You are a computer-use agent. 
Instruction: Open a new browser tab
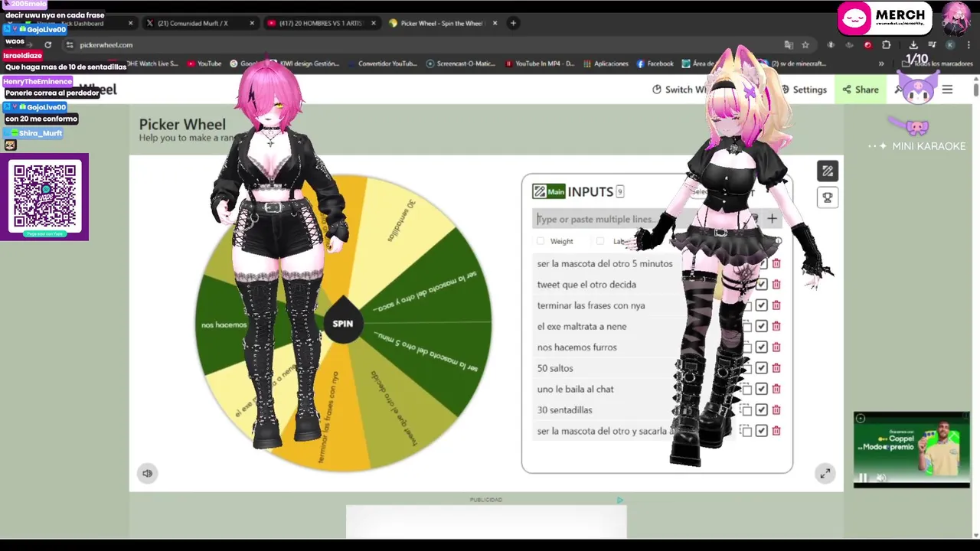(513, 23)
